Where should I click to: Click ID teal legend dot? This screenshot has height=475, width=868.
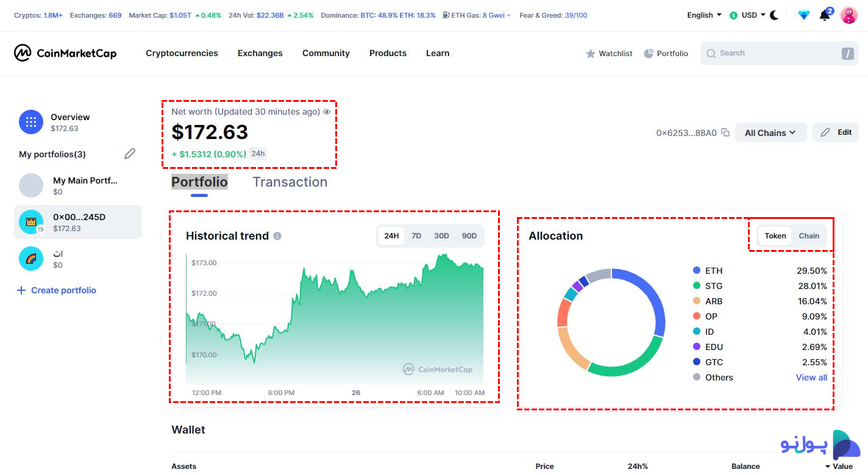(x=697, y=331)
